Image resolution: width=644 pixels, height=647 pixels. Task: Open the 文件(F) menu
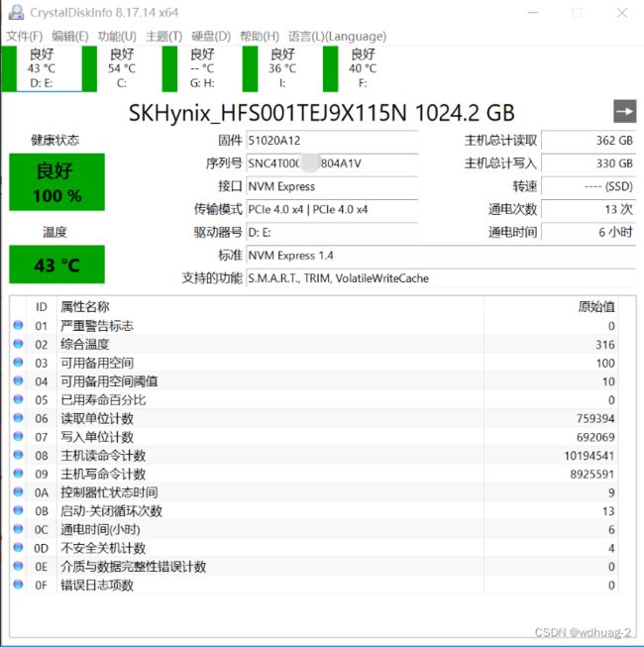pyautogui.click(x=25, y=37)
